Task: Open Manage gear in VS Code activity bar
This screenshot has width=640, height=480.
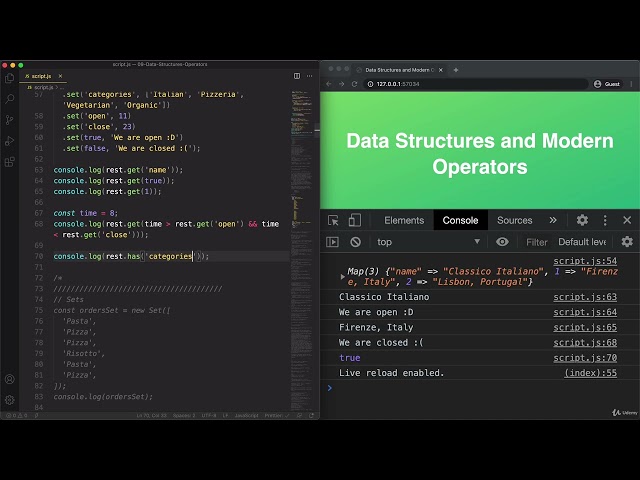Action: [x=9, y=400]
